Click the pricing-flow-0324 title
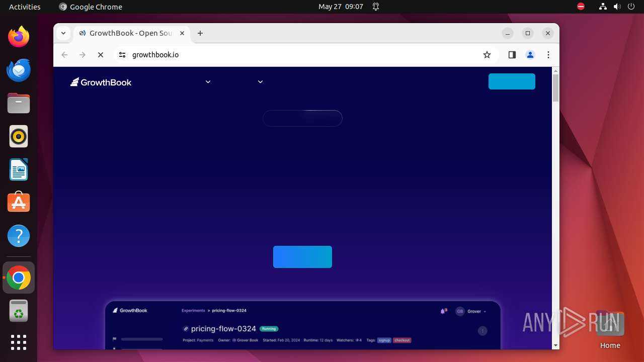 pyautogui.click(x=223, y=329)
